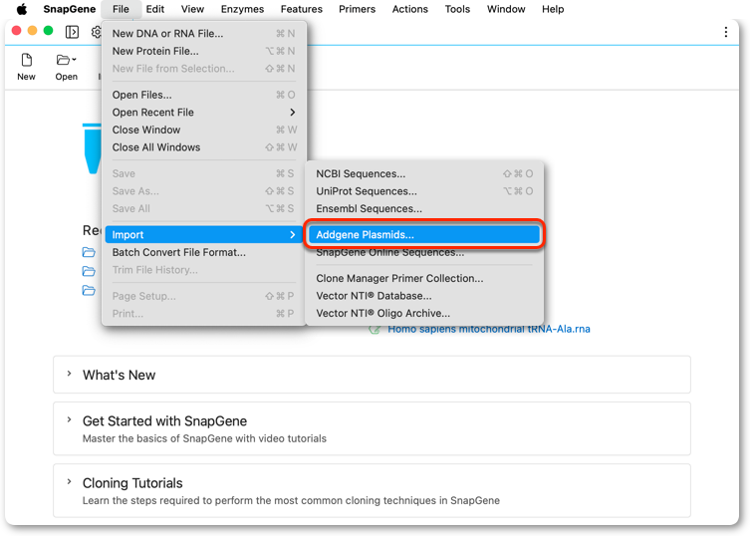Choose Batch Convert File Format

(203, 252)
